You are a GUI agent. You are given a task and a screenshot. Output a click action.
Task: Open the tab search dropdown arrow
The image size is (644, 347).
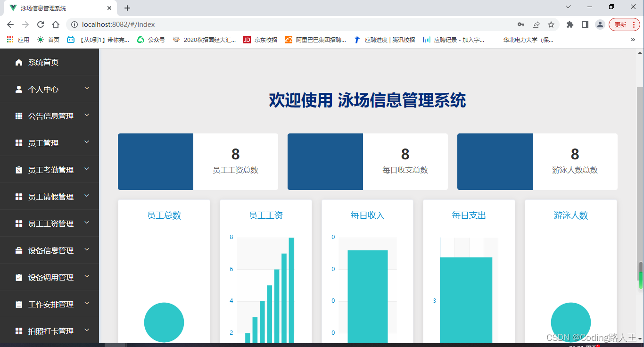coord(568,7)
